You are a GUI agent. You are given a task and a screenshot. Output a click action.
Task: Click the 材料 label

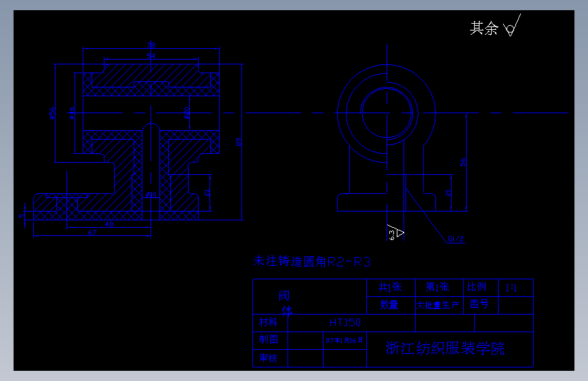(268, 322)
